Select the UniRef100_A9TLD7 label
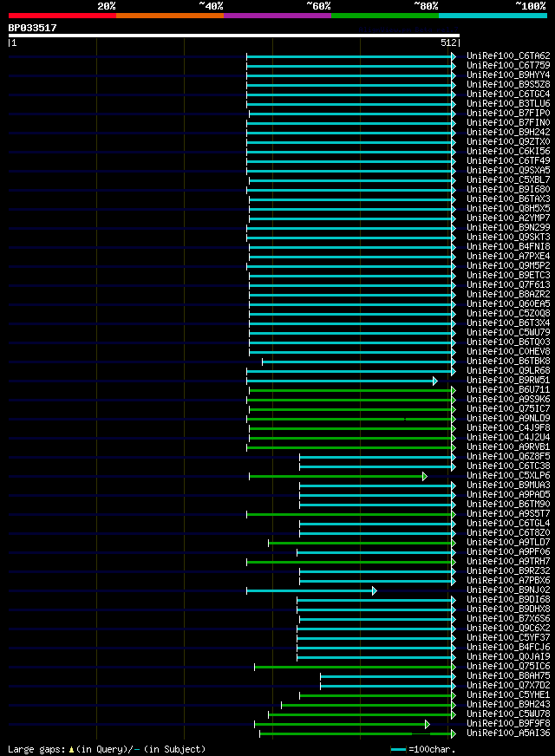 [508, 543]
